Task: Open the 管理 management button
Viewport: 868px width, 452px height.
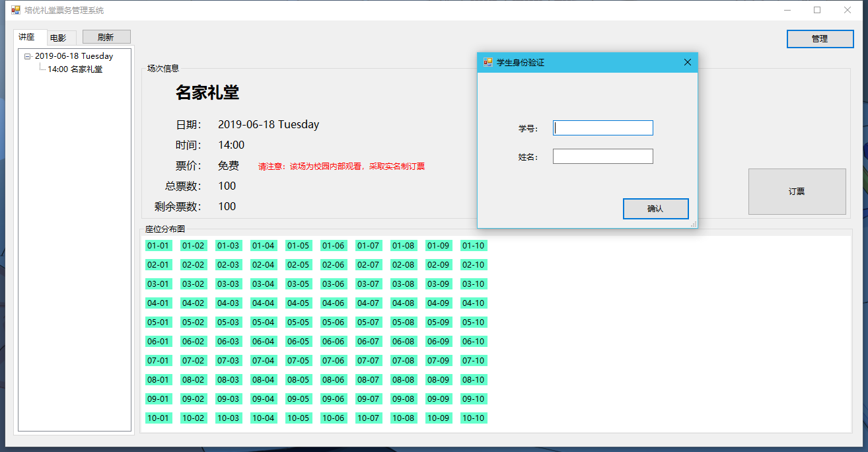Action: point(820,39)
